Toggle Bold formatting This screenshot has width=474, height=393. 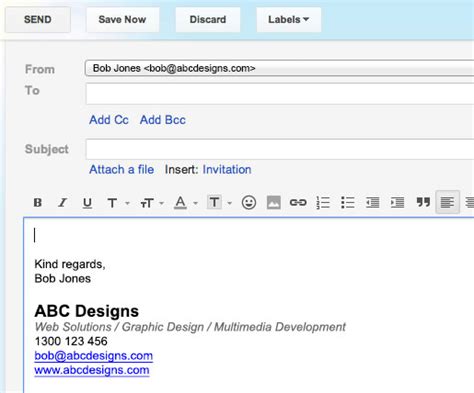pos(38,202)
